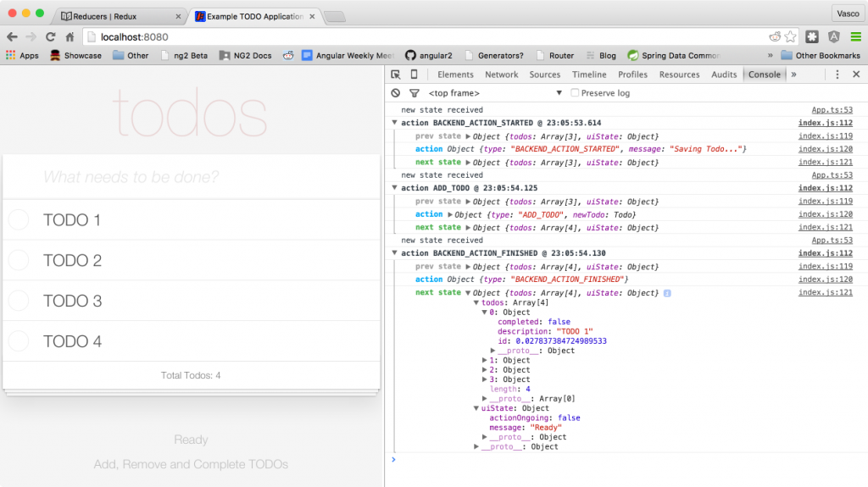Image resolution: width=868 pixels, height=487 pixels.
Task: Open the angular2 GitHub bookmark
Action: point(428,55)
